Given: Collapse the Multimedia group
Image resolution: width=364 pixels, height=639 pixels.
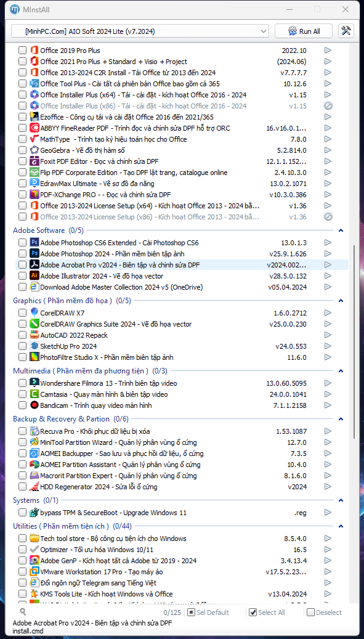Looking at the screenshot, I should pos(341,371).
